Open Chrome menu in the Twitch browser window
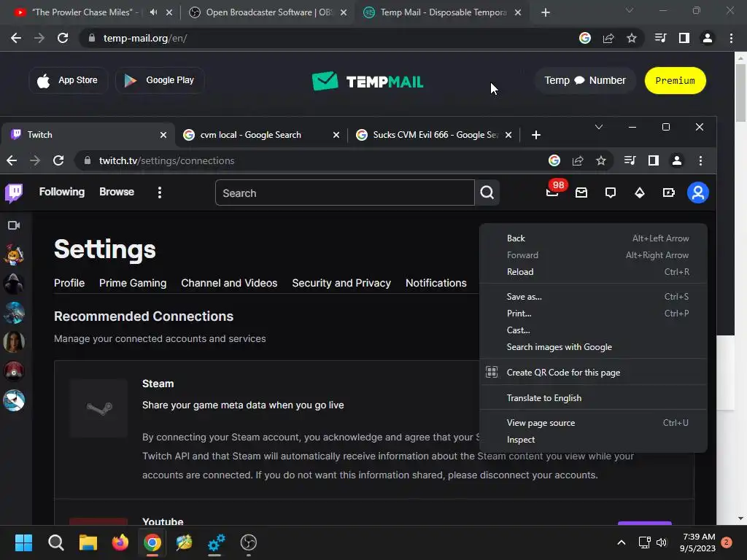747x560 pixels. 700,160
